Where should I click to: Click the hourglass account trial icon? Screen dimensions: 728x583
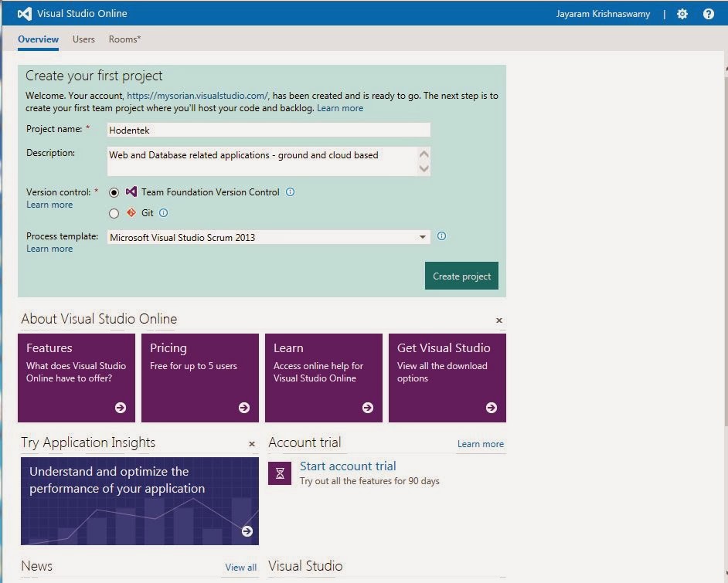pyautogui.click(x=280, y=473)
